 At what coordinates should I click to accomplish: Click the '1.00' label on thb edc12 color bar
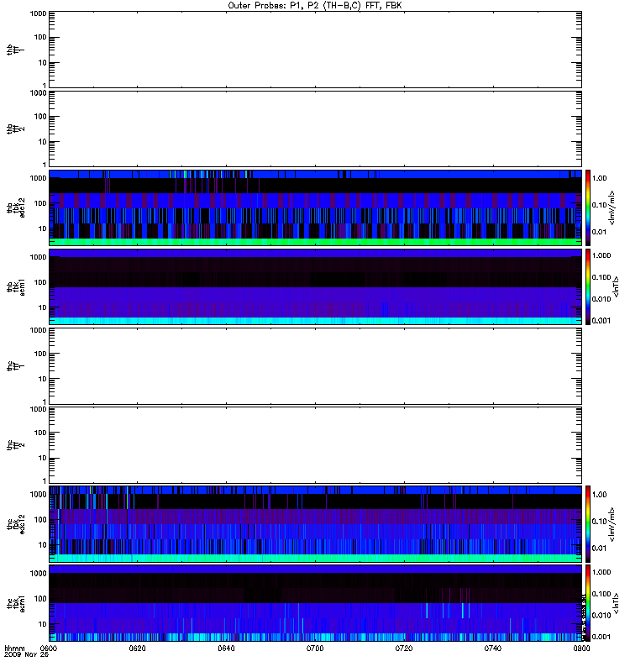(x=599, y=178)
